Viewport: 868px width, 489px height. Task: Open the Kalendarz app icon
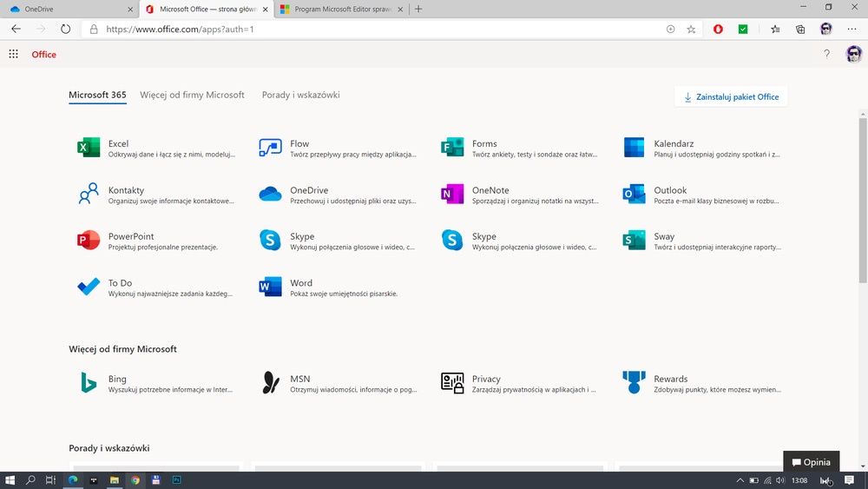(x=634, y=148)
